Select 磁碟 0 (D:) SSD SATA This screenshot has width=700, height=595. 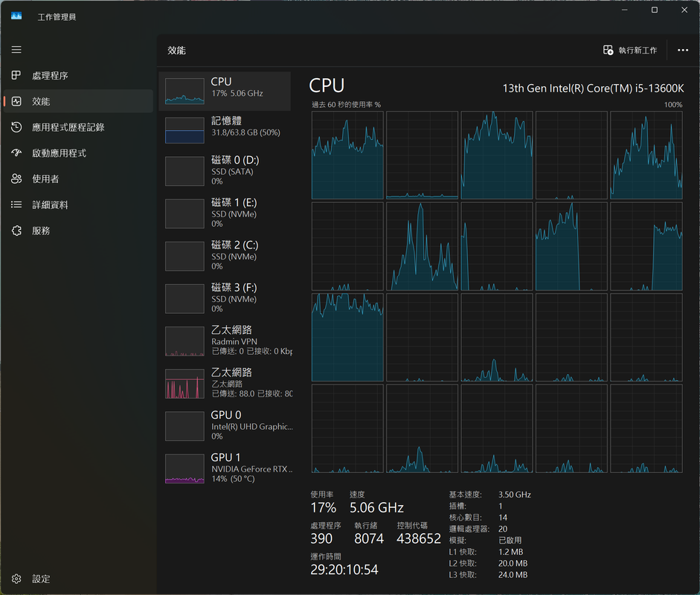[x=225, y=171]
